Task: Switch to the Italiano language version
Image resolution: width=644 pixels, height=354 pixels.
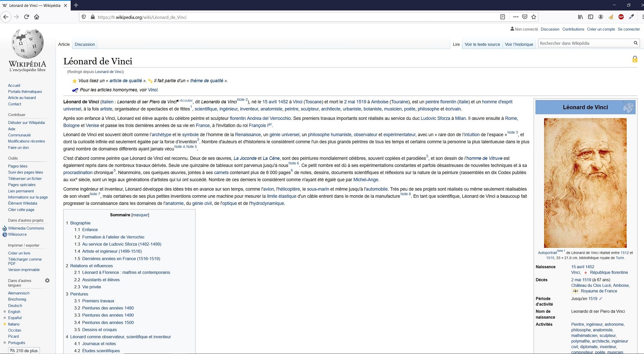Action: click(14, 324)
